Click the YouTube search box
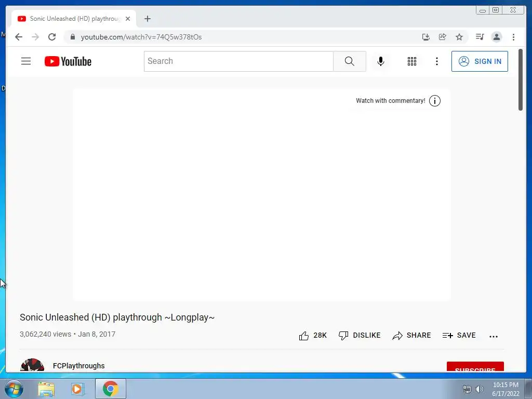The image size is (532, 399). [x=238, y=61]
